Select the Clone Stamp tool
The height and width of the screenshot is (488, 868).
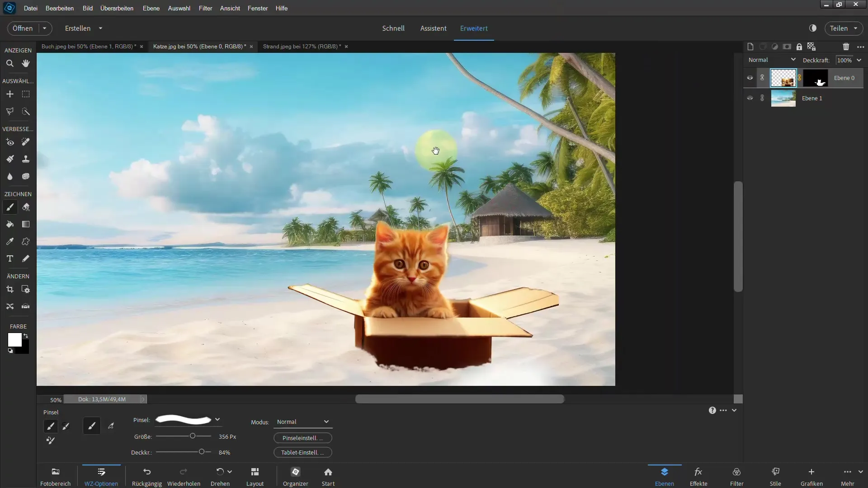tap(26, 159)
